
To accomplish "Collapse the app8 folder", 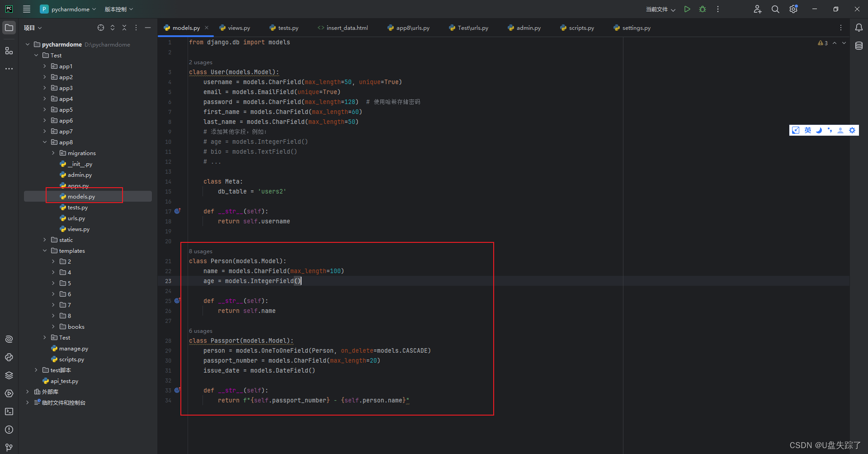I will tap(45, 142).
